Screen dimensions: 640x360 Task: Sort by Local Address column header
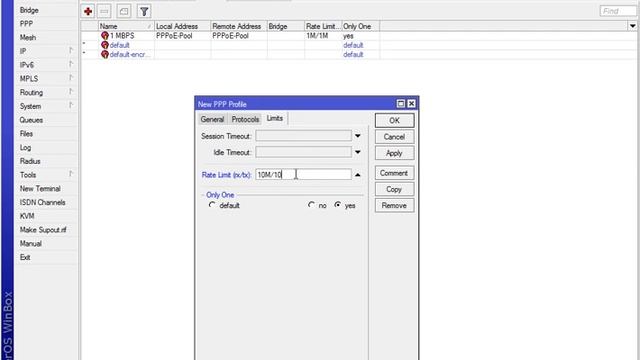tap(182, 26)
